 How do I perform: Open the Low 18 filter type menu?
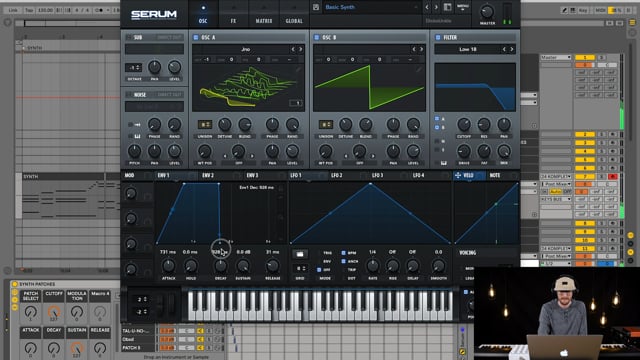pyautogui.click(x=468, y=49)
